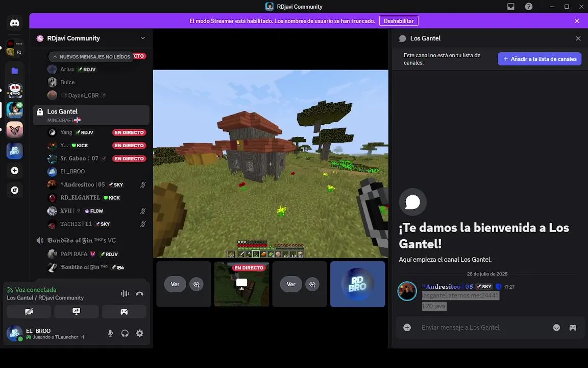Click Andresitoo username in chat message
Viewport: 588px width, 368px height.
[x=447, y=287]
